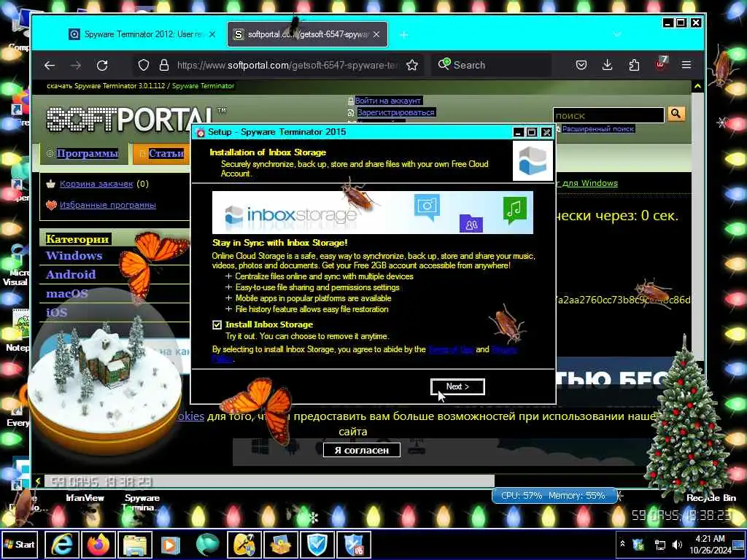
Task: Open the shield tracking protection icon
Action: tap(144, 65)
